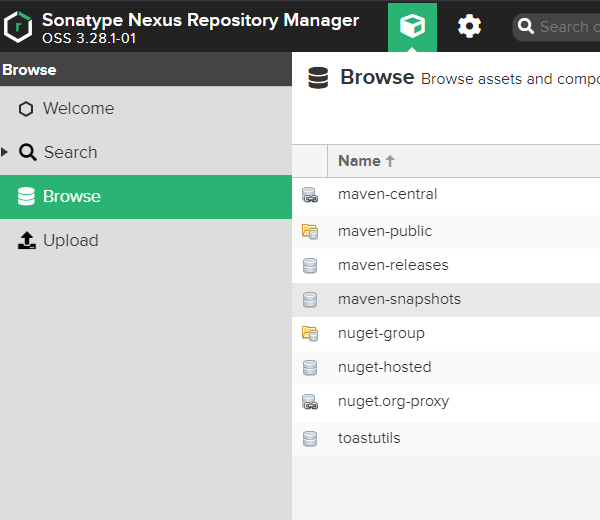Open the maven-snapshots repository

pos(399,299)
